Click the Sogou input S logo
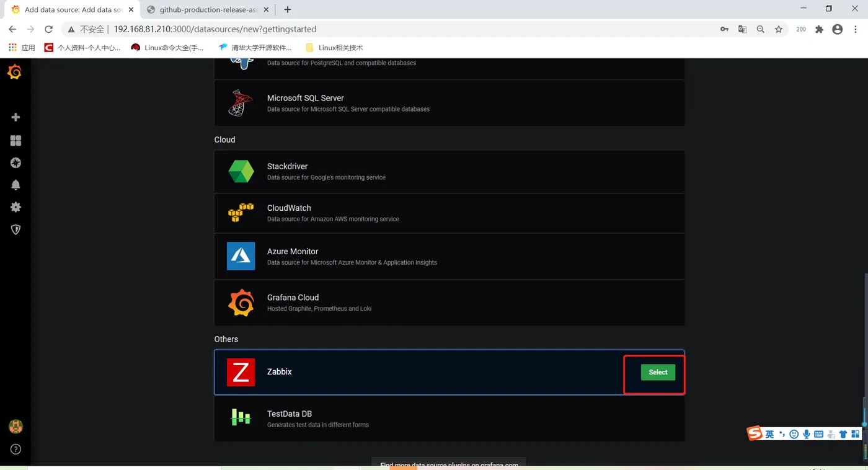Viewport: 868px width, 470px height. [755, 433]
